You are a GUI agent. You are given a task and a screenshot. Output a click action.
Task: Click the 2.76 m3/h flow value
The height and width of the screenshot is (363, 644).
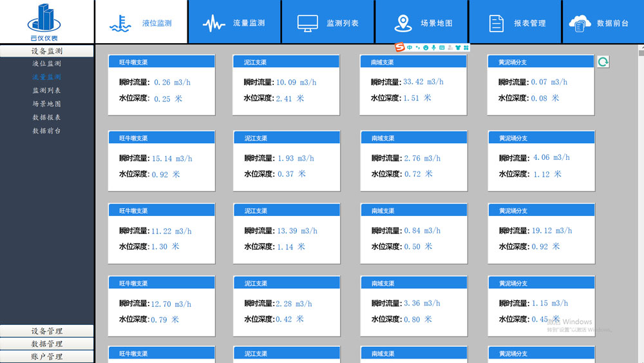pyautogui.click(x=422, y=158)
